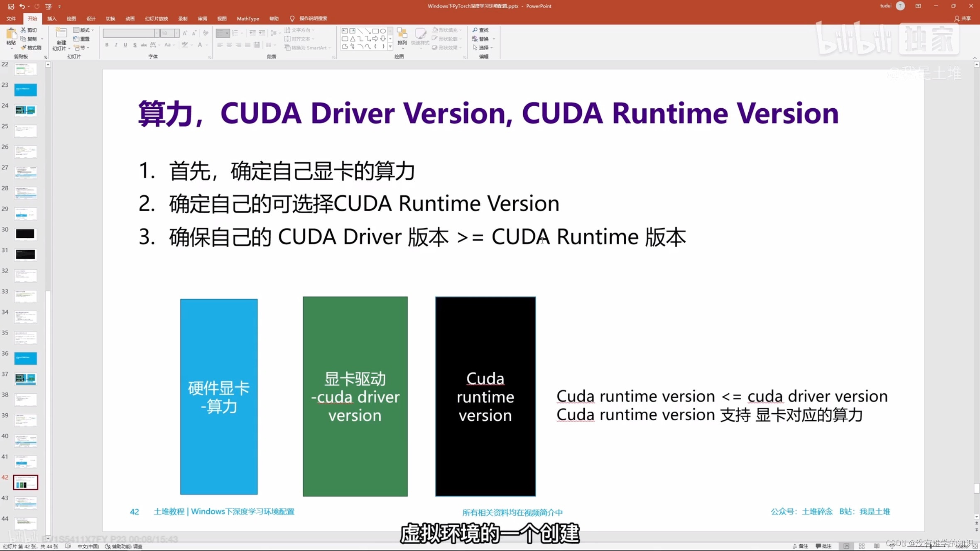Switch to the 动画 animations tab
The image size is (980, 551).
coord(130,19)
